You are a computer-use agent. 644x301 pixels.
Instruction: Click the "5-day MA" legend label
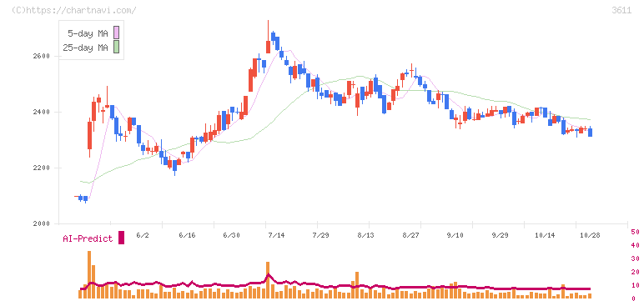click(88, 33)
